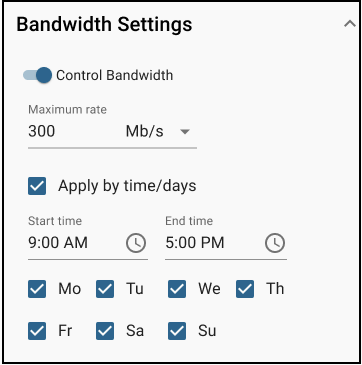Click the Bandwidth Settings heading
The image size is (362, 365).
pyautogui.click(x=104, y=24)
